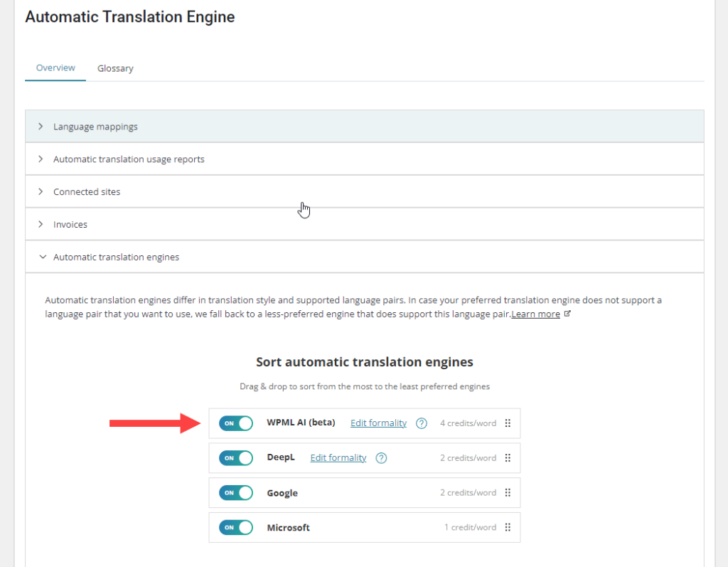Open the Learn more link
The image size is (728, 567).
(535, 313)
